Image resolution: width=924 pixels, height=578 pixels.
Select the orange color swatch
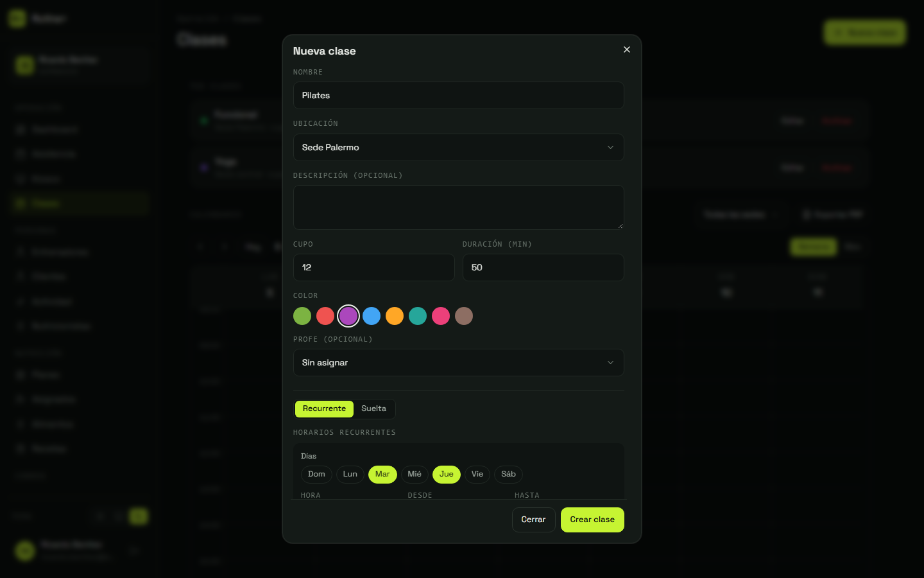click(x=395, y=316)
